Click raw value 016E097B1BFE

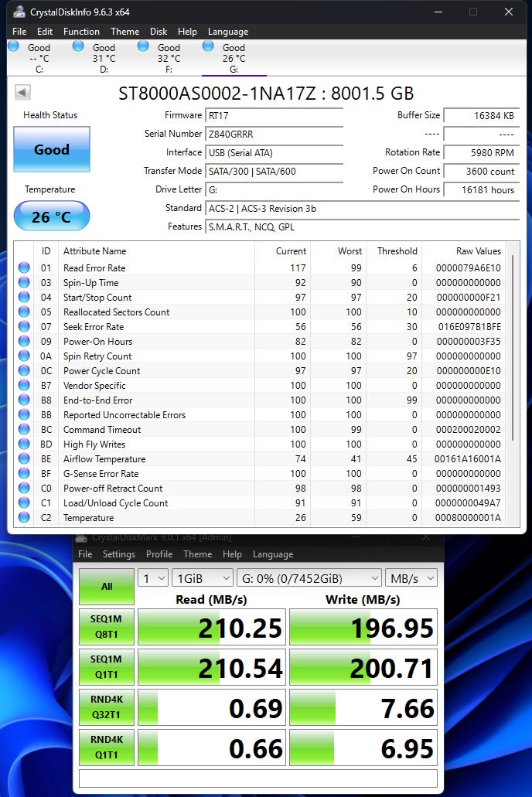(469, 327)
